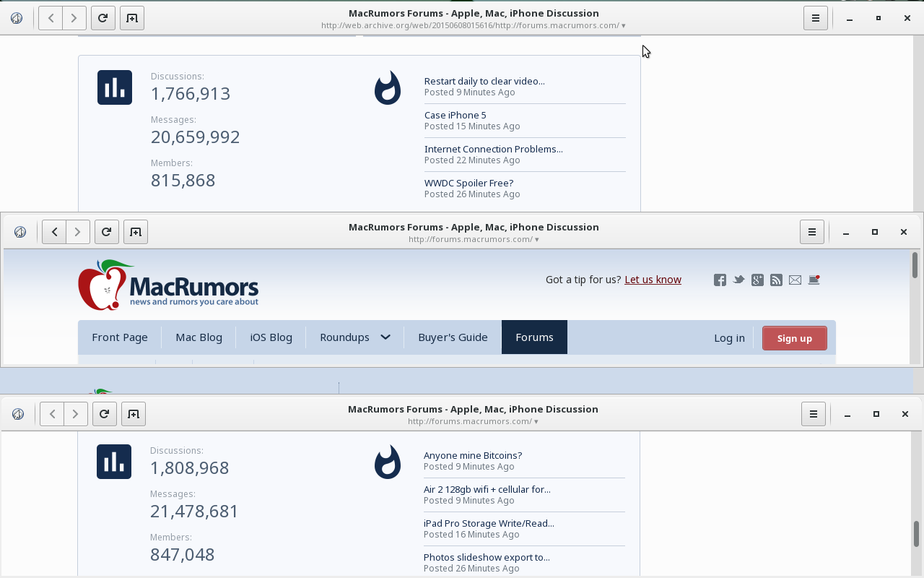Open the URL dropdown in the bottom window title
The height and width of the screenshot is (578, 924).
[536, 422]
